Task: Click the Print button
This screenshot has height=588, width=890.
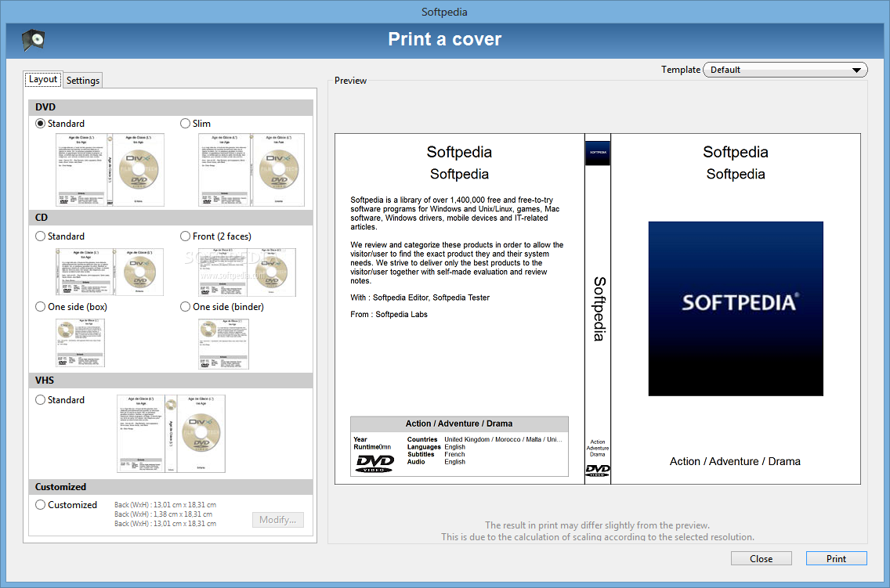Action: tap(836, 558)
